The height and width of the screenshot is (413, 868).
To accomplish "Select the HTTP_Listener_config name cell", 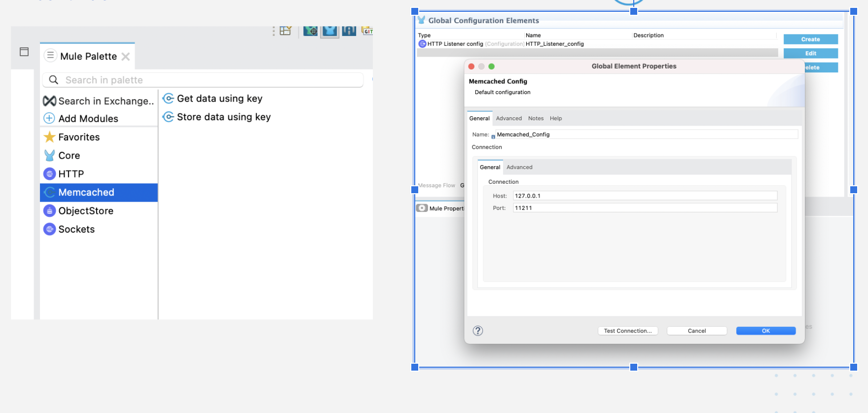I will [555, 44].
